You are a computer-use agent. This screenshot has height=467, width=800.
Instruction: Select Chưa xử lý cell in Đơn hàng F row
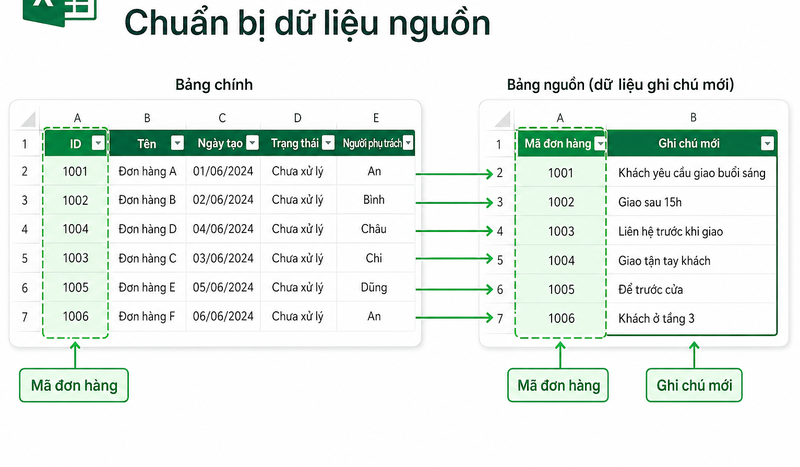pos(298,316)
